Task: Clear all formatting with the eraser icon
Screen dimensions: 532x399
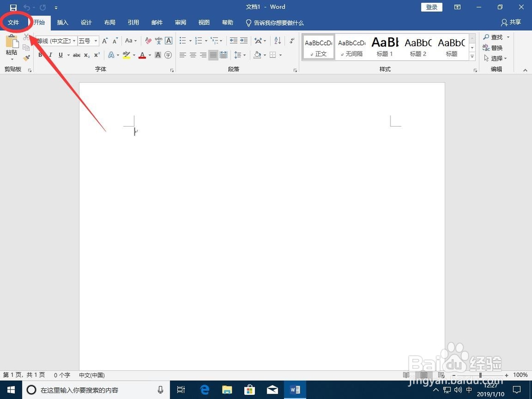Action: pos(148,41)
